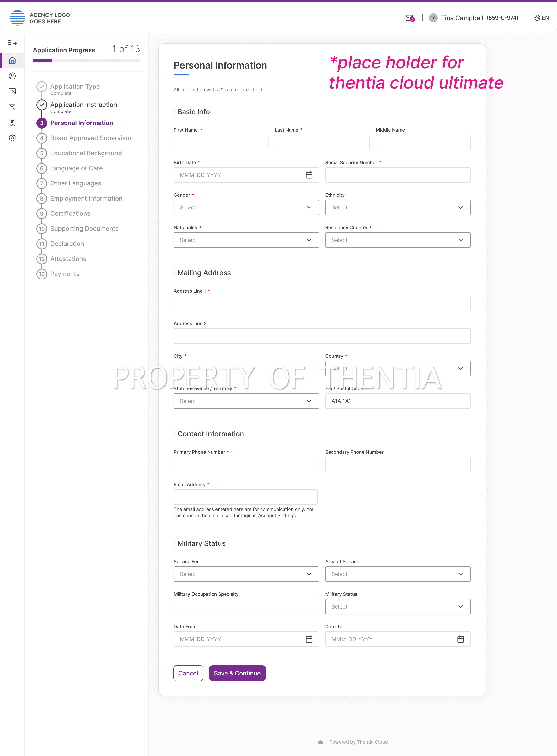Switch language using the EN globe selector
Viewport: 557px width, 756px height.
(x=542, y=18)
